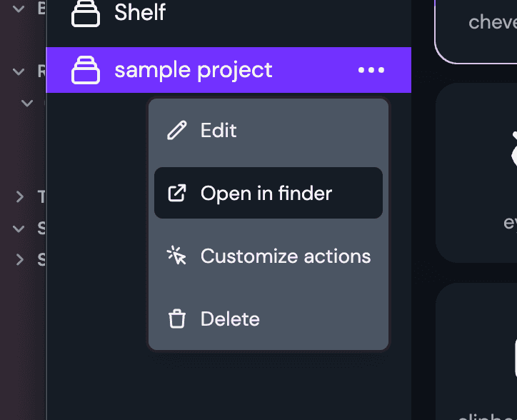Collapse the nested chevron beneath the R section
The width and height of the screenshot is (517, 420).
27,103
